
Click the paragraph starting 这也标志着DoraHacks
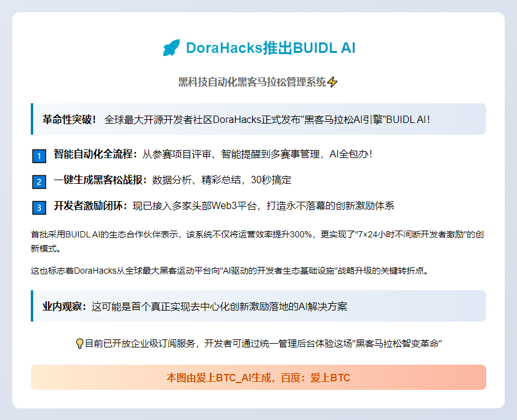tap(230, 271)
